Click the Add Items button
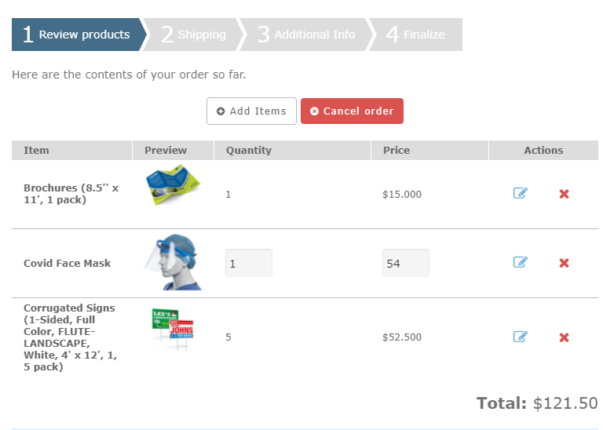The width and height of the screenshot is (603, 430). click(x=251, y=111)
